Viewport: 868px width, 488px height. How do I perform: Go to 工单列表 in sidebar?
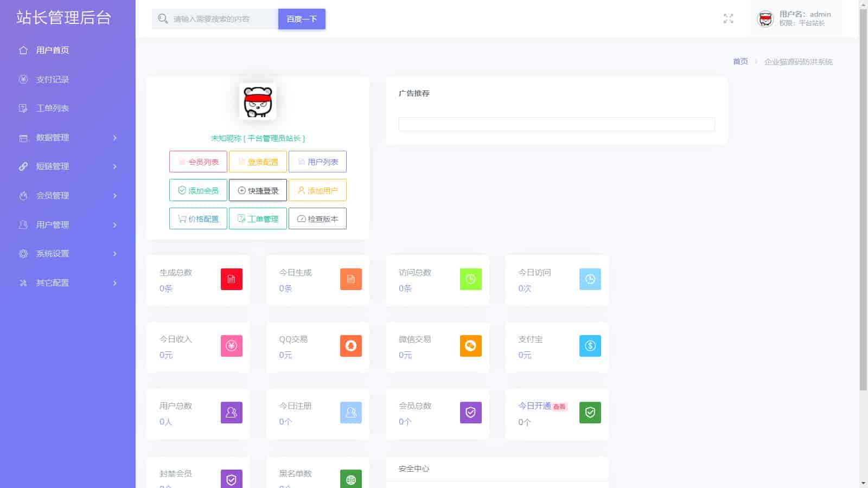pos(53,108)
